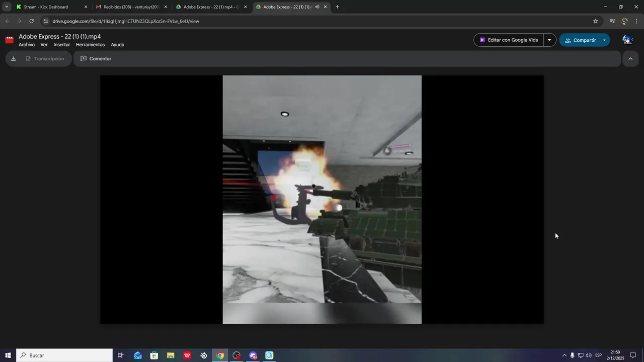
Task: Click the file title Adobe Express - 22 (1) (1).mp4
Action: 60,37
